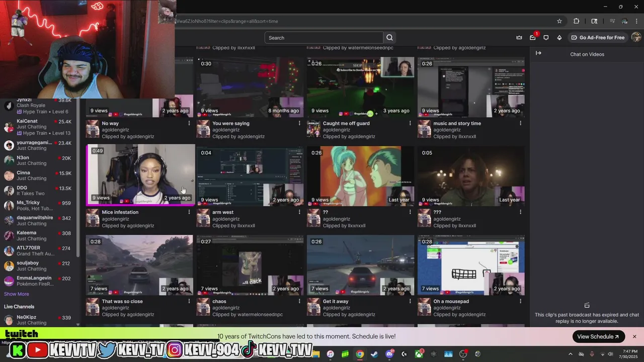Open daquanwiltshire channel in sidebar
Screen dimensions: 644x362
pos(38,221)
